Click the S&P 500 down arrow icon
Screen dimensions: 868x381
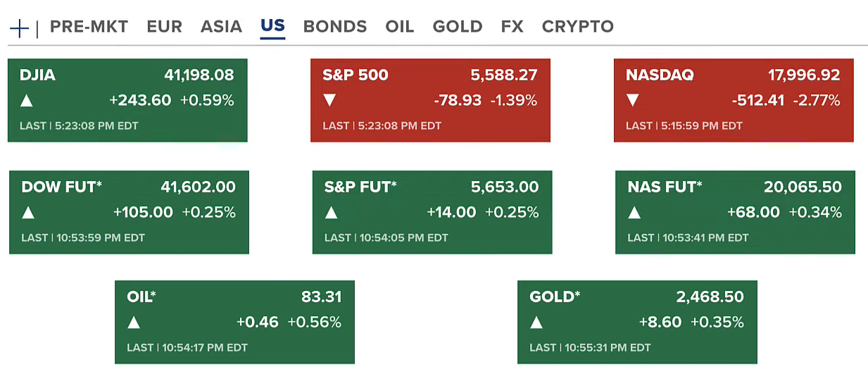coord(329,101)
